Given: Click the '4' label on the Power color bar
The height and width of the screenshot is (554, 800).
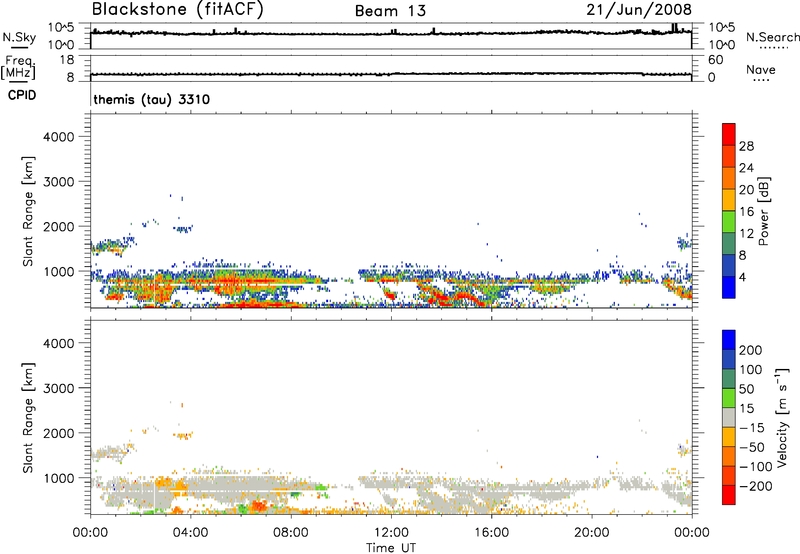Looking at the screenshot, I should coord(743,277).
